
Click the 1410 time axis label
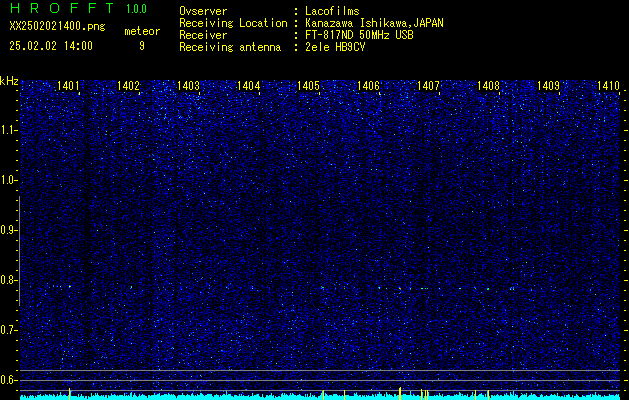[x=608, y=85]
